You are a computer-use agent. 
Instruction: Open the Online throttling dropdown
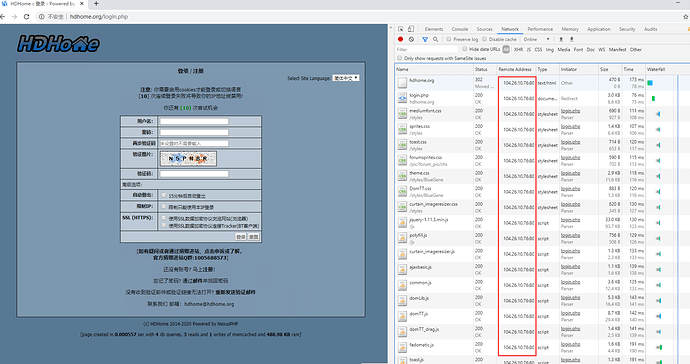point(536,39)
